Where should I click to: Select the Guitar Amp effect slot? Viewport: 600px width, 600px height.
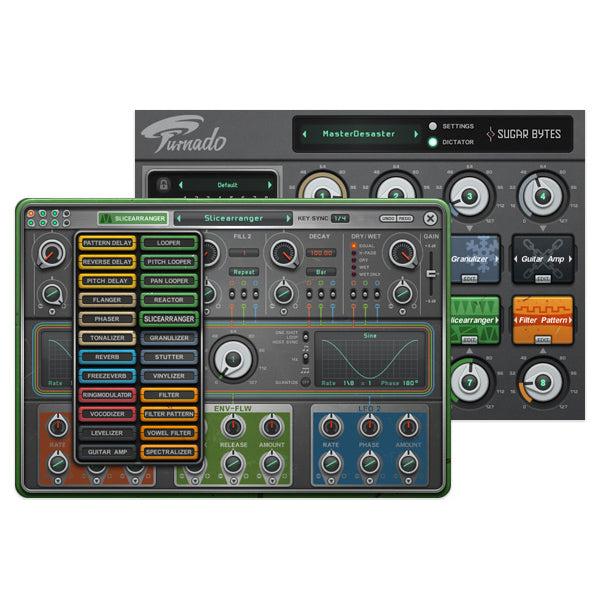click(542, 256)
